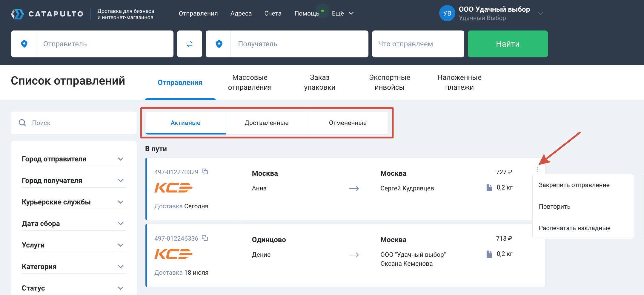Click recipient Оксана Кеменова
The width and height of the screenshot is (644, 295).
point(406,264)
